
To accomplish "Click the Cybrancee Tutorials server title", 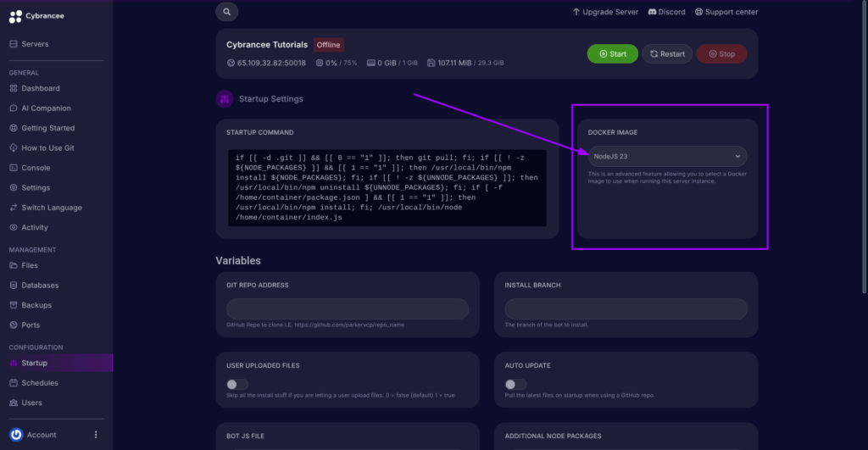I will click(267, 44).
